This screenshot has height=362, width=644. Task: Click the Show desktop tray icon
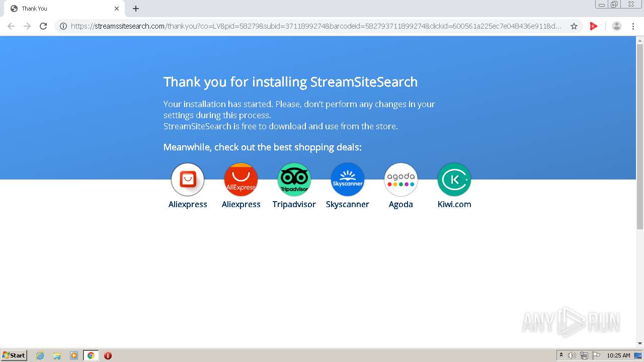(638, 355)
